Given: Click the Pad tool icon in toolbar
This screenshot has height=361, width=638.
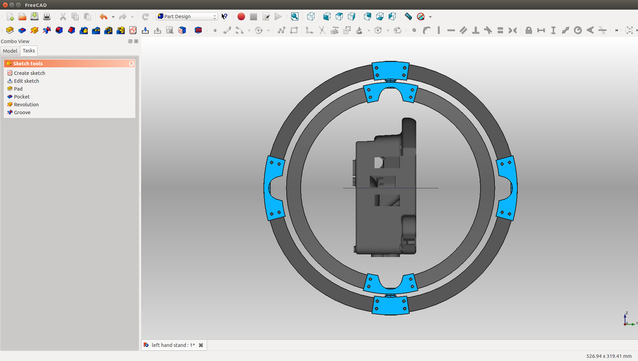Looking at the screenshot, I should coord(10,30).
